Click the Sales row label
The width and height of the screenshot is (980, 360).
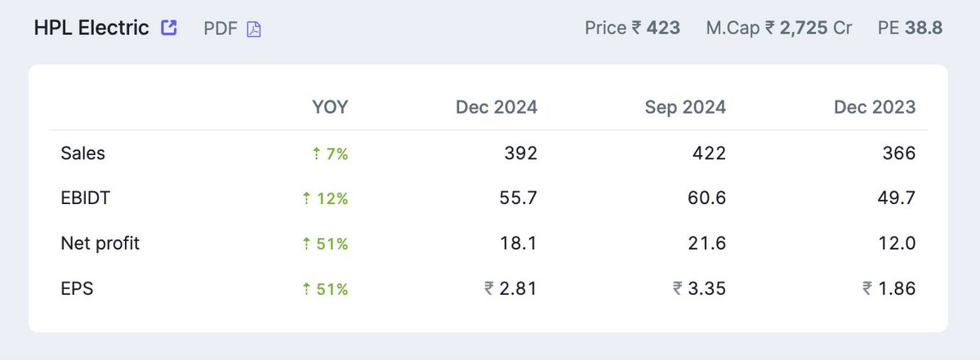83,153
